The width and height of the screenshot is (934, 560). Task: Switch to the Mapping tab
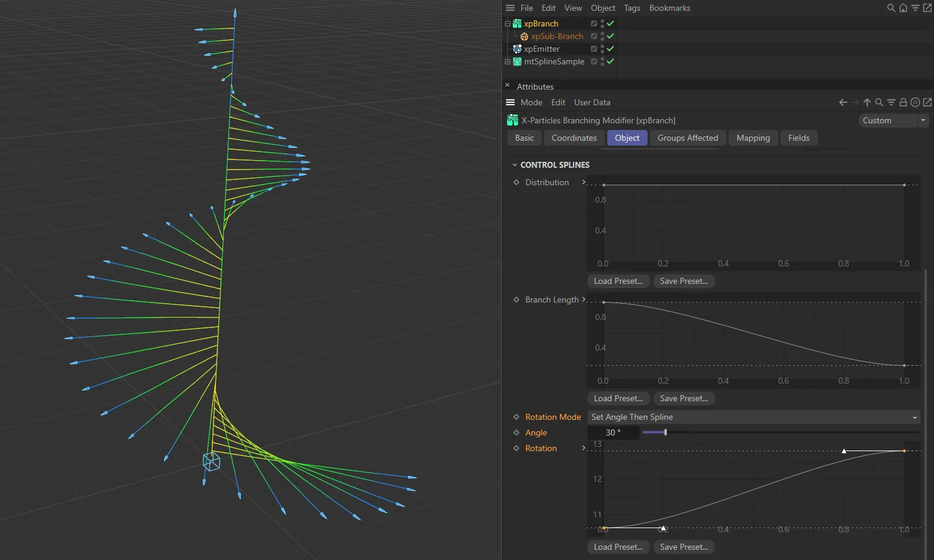click(753, 138)
